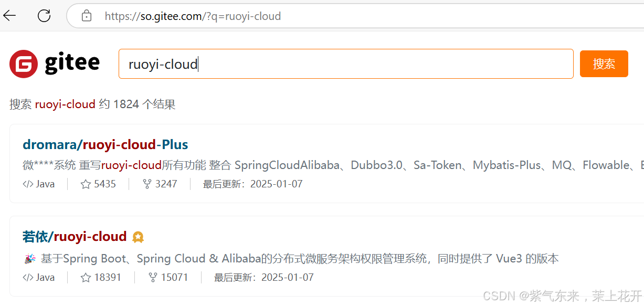The image size is (644, 306).
Task: Click the page refresh icon
Action: point(44,16)
